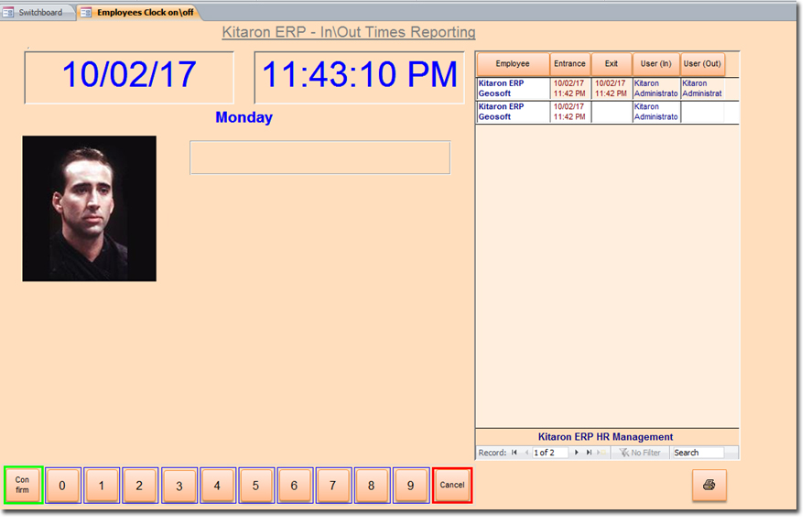Click the Search box in record navigator
This screenshot has width=812, height=525.
pos(698,453)
